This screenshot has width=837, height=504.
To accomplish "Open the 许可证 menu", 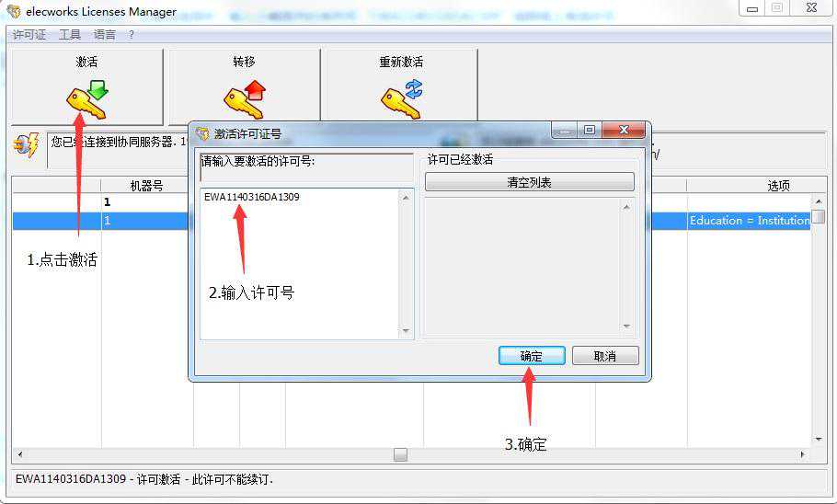I will pos(30,34).
